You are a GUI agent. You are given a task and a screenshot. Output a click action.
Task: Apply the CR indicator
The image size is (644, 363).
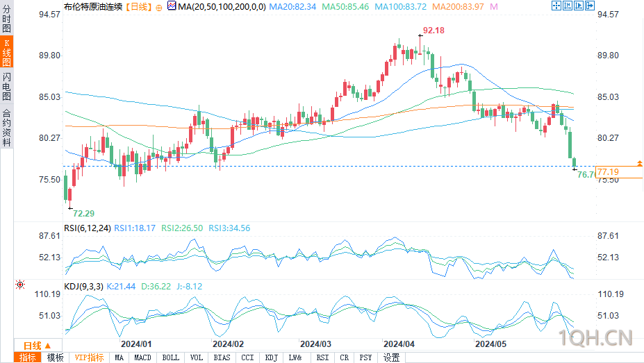344,357
